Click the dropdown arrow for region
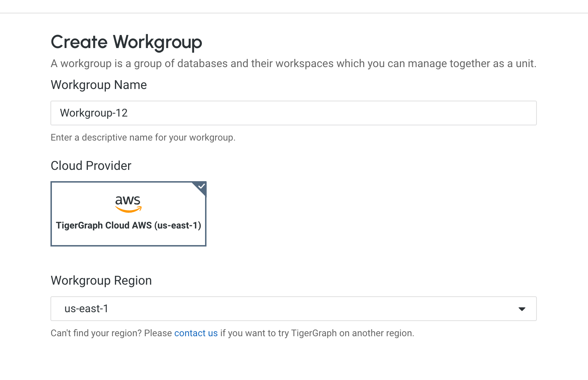The height and width of the screenshot is (380, 588). 522,309
